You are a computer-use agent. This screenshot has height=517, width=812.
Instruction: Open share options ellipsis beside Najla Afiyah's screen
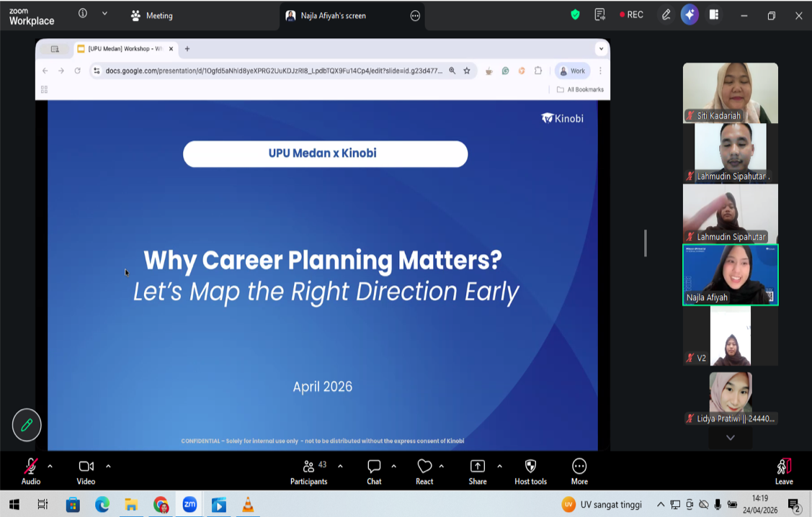pos(415,16)
